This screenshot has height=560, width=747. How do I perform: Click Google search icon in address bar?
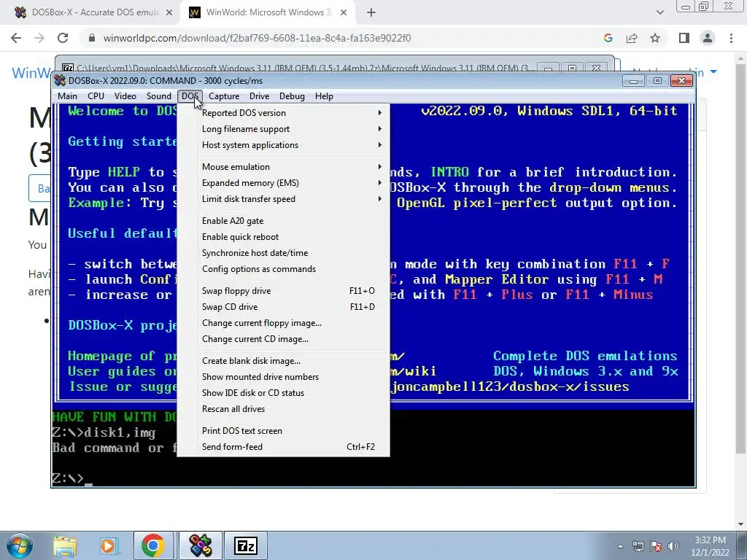(x=608, y=38)
